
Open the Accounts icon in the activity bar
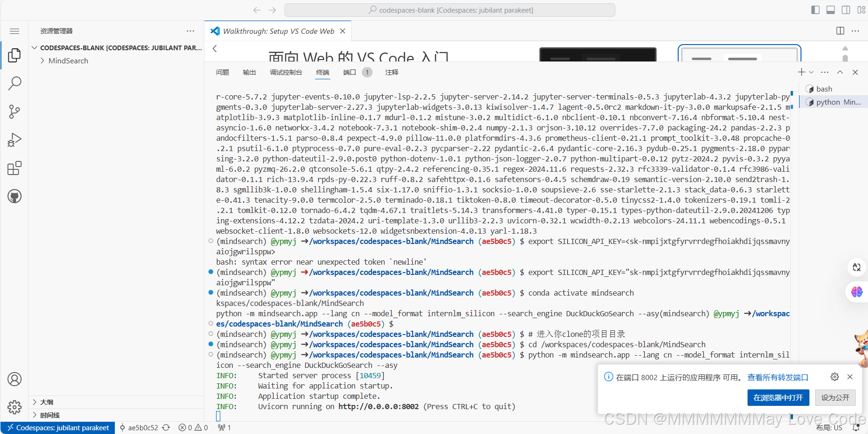[x=14, y=379]
